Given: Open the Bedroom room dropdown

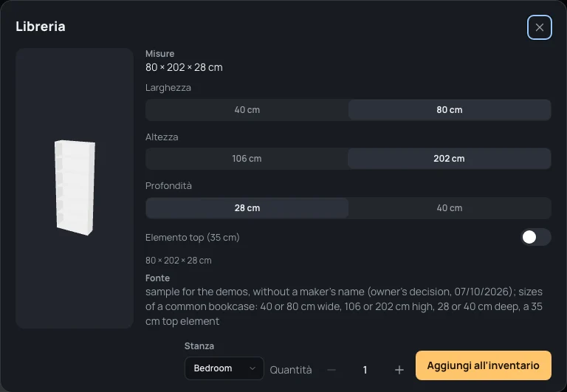Looking at the screenshot, I should point(224,368).
